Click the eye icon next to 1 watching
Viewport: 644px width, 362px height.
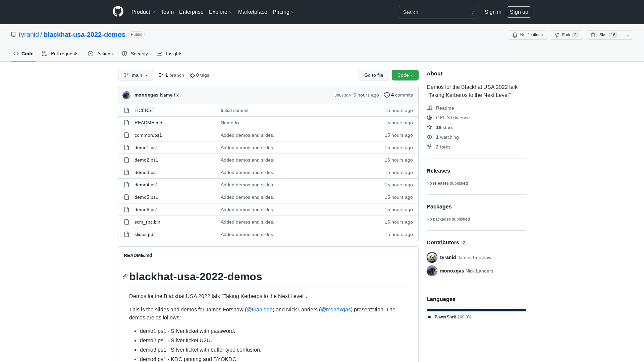[x=429, y=137]
